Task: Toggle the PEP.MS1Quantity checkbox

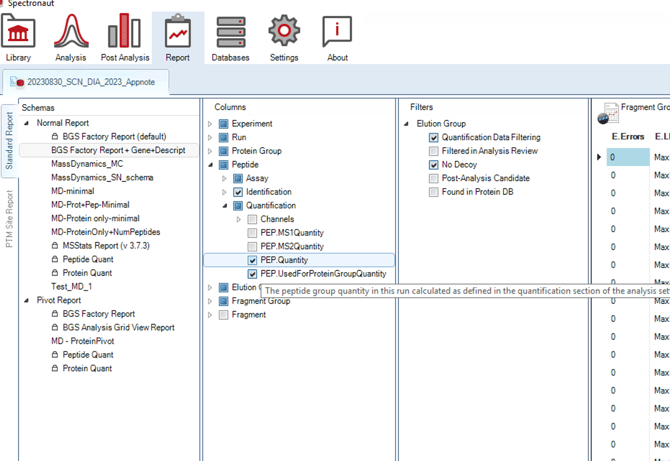Action: coord(253,233)
